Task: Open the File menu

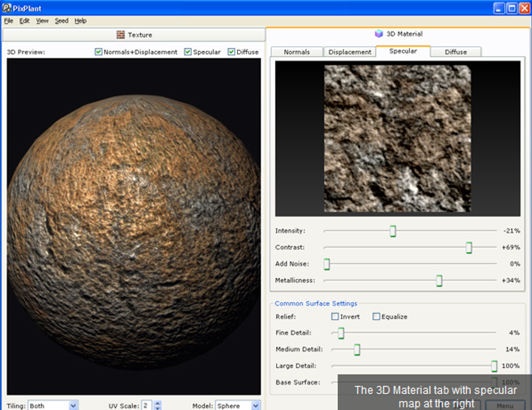Action: (8, 21)
